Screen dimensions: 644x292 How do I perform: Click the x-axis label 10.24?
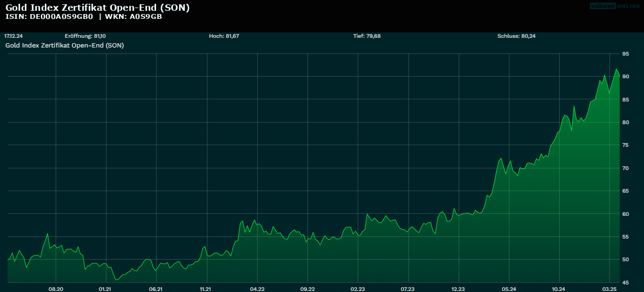point(559,289)
